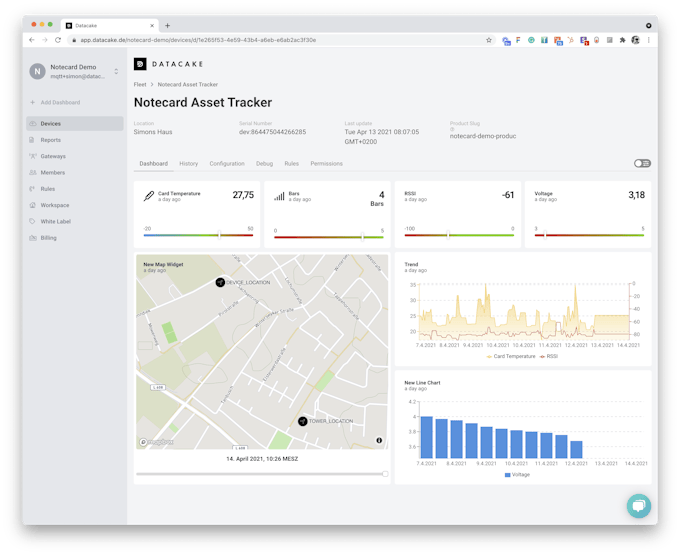
Task: Open the Configuration tab
Action: pos(227,163)
